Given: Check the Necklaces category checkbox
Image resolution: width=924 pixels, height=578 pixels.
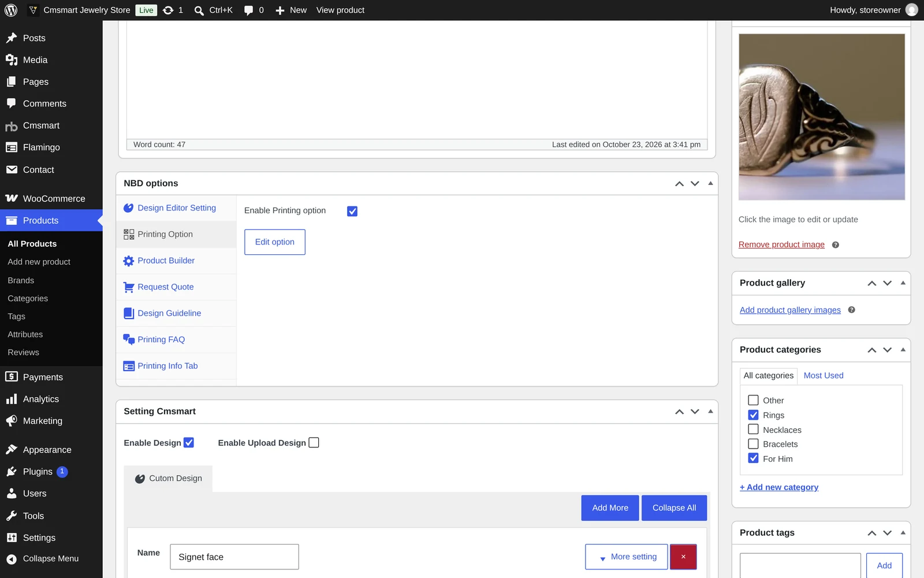Looking at the screenshot, I should point(753,429).
